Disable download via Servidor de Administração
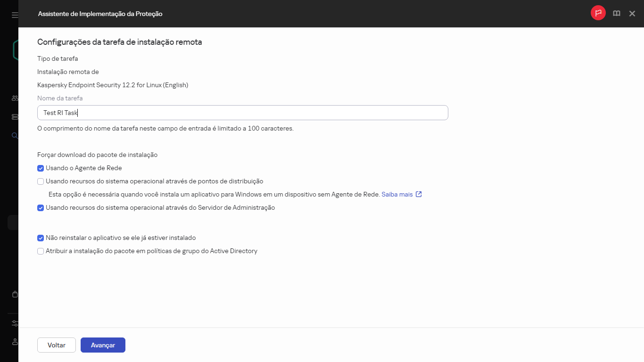Screen dimensions: 644x362 click(x=41, y=207)
